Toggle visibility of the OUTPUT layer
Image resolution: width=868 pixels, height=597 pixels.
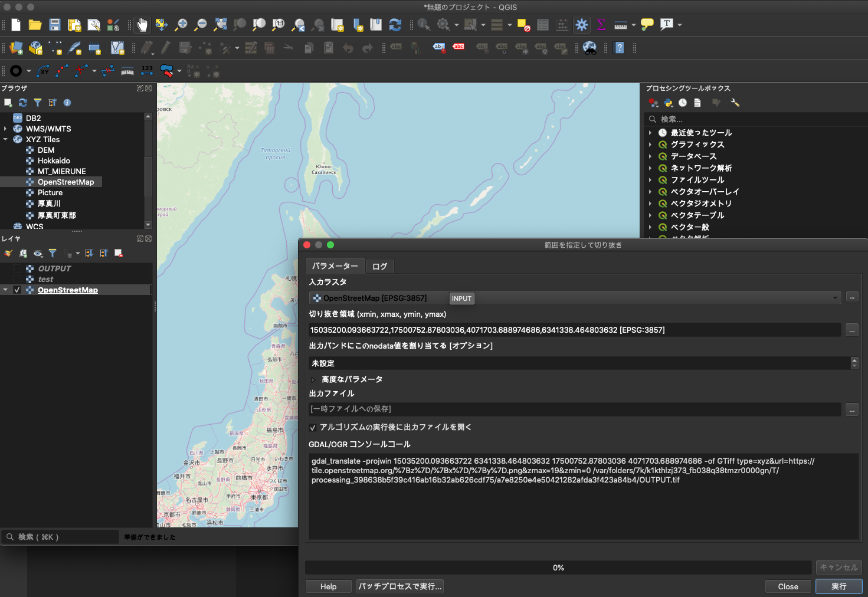click(x=17, y=268)
